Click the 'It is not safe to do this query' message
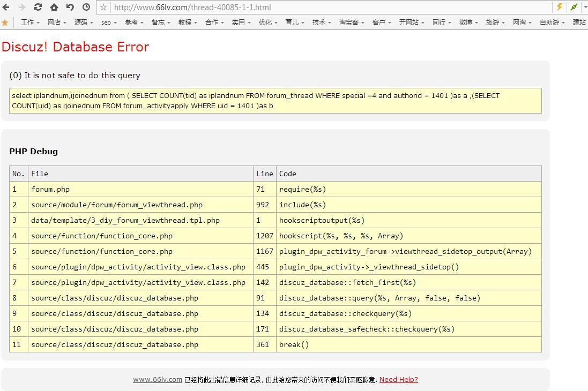Viewport: 588px width, 391px height. 75,76
